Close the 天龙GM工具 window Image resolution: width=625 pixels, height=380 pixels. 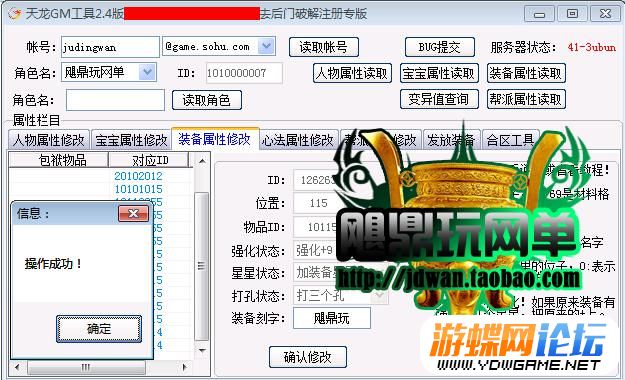pyautogui.click(x=605, y=14)
